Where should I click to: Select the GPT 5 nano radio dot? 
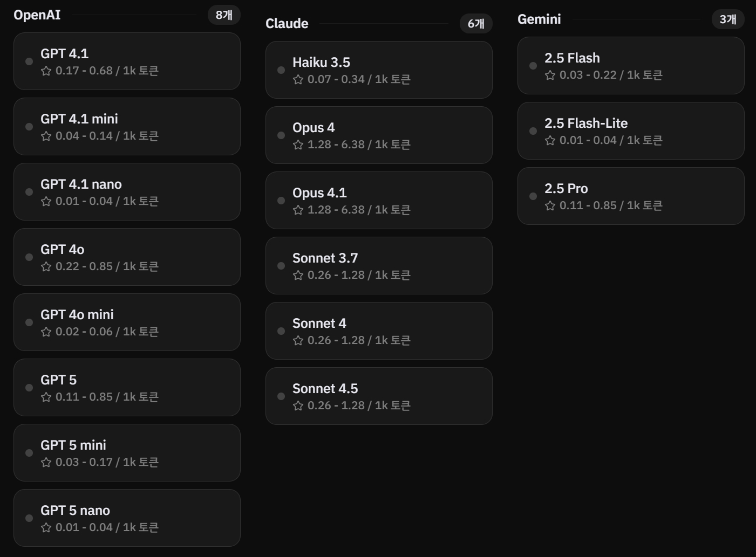coord(29,518)
